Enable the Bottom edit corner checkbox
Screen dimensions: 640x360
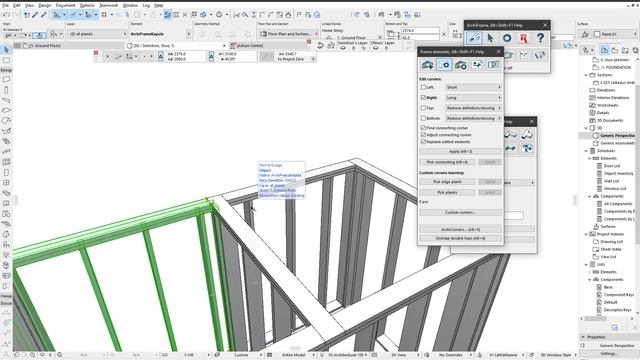click(x=423, y=118)
